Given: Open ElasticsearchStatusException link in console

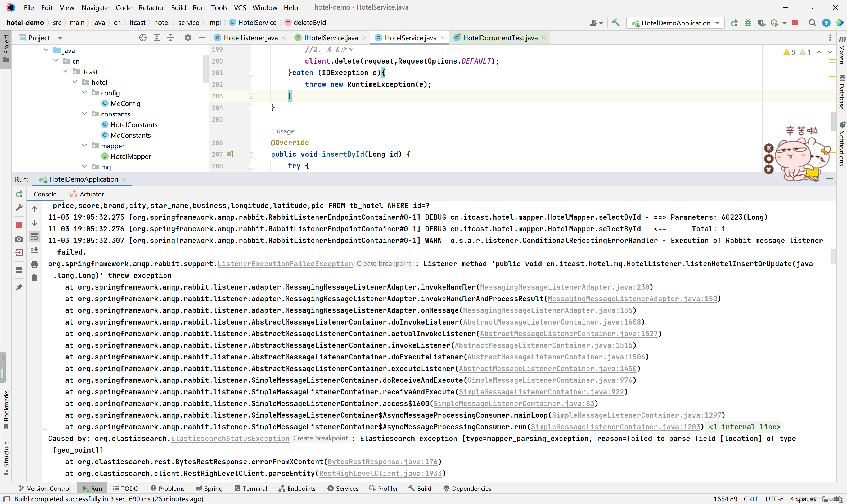Looking at the screenshot, I should (x=230, y=438).
